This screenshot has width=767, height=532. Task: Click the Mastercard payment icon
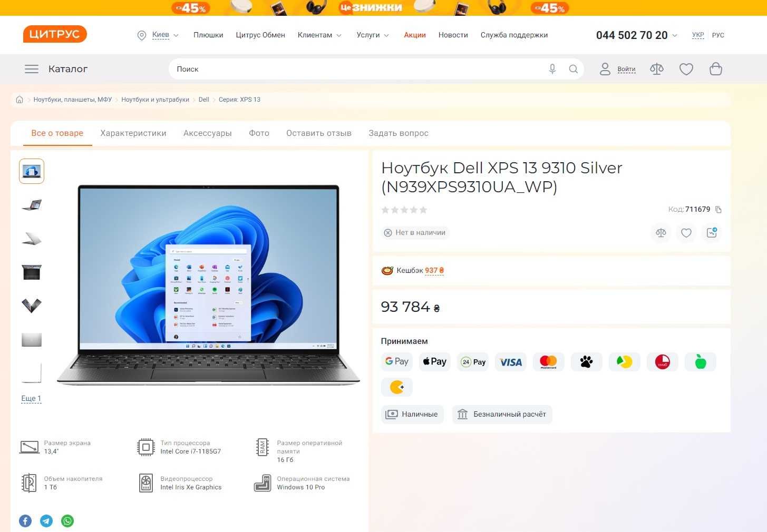549,362
